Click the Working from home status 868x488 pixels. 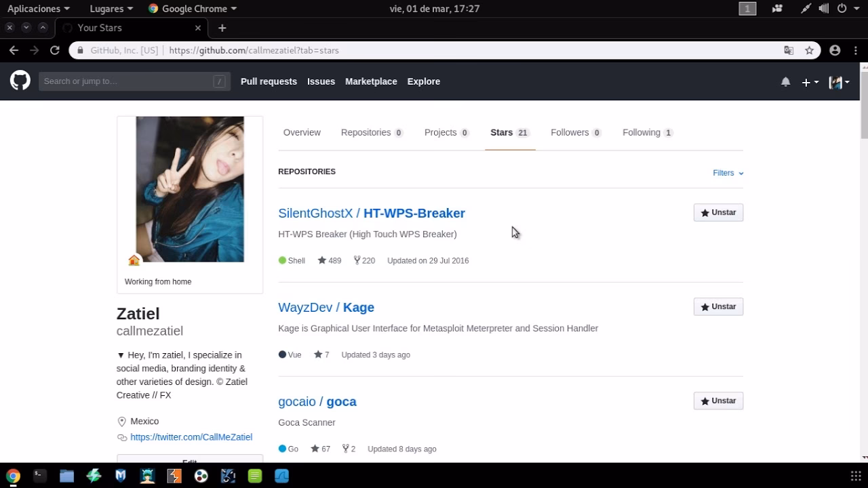tap(158, 281)
